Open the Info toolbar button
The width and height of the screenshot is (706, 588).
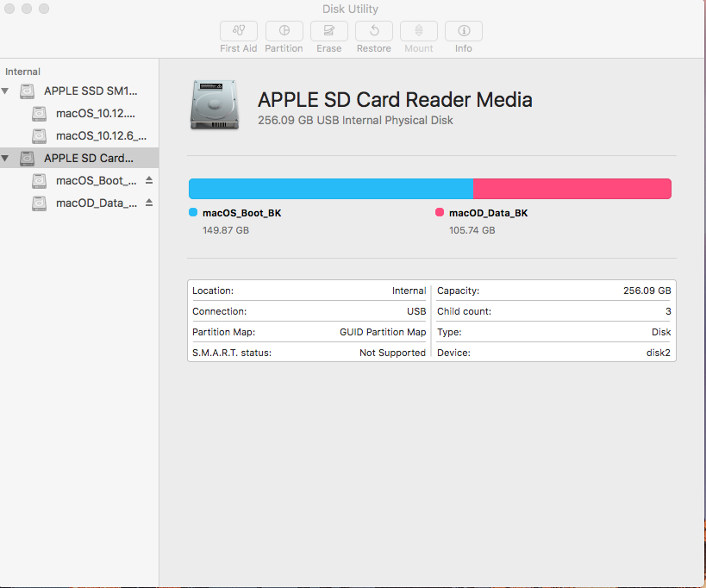click(464, 31)
